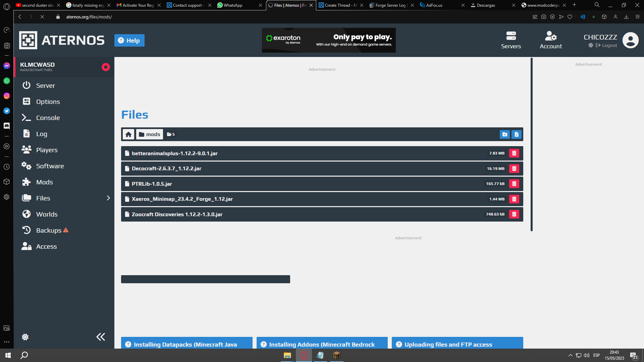Delete betteranimalsplus-1.12.2-9.0.1.jar
Screen dimensions: 644x362
pos(514,153)
